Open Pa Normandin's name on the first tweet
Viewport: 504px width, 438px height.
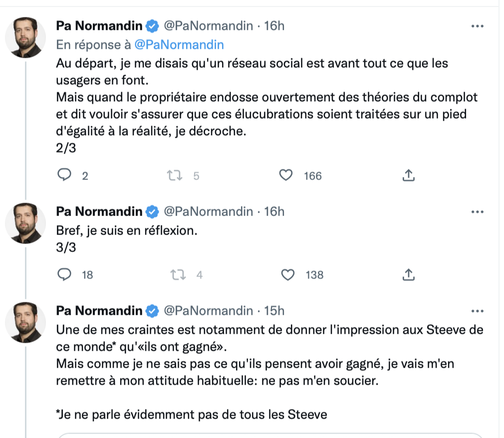[x=99, y=26]
